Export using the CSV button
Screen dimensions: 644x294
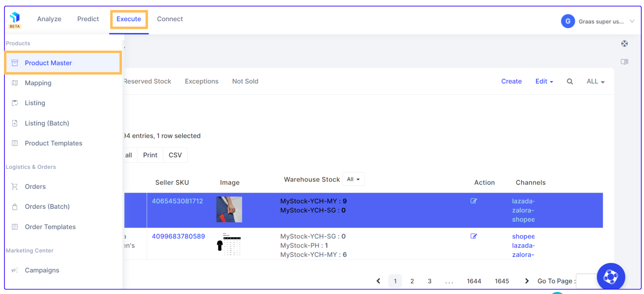(175, 155)
